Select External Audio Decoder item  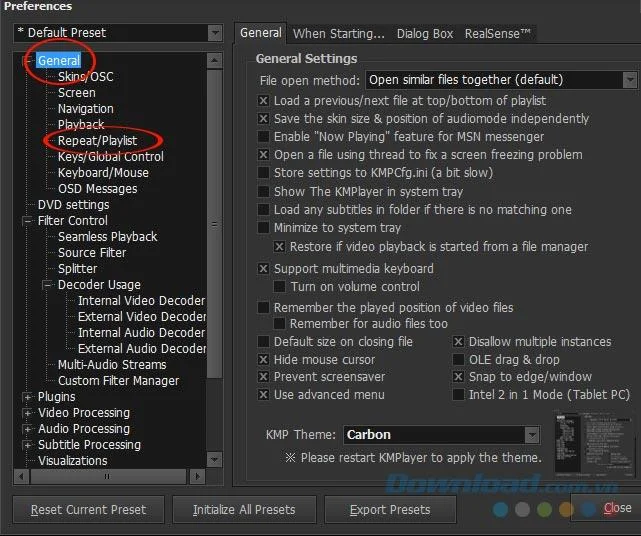point(142,348)
